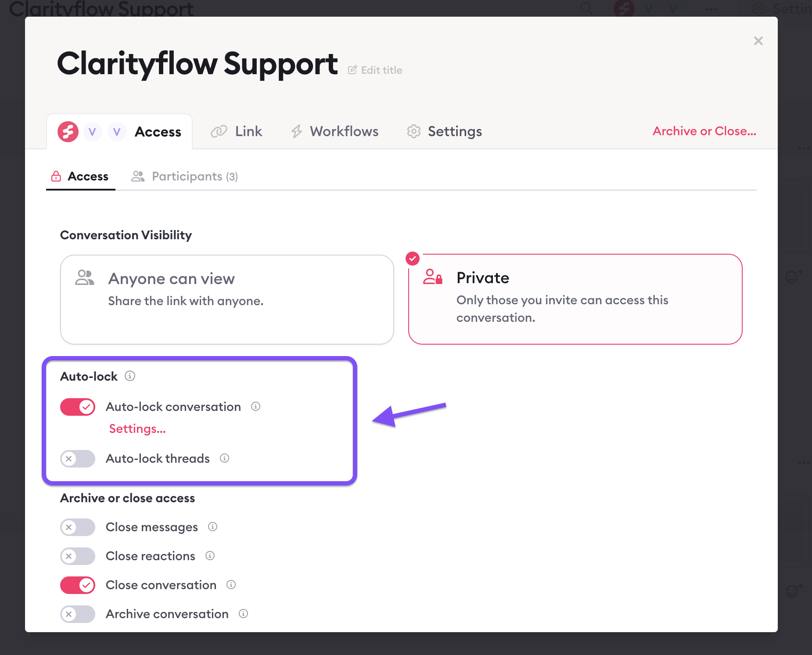Click the search icon in the background page header
The image size is (812, 655).
pos(586,8)
